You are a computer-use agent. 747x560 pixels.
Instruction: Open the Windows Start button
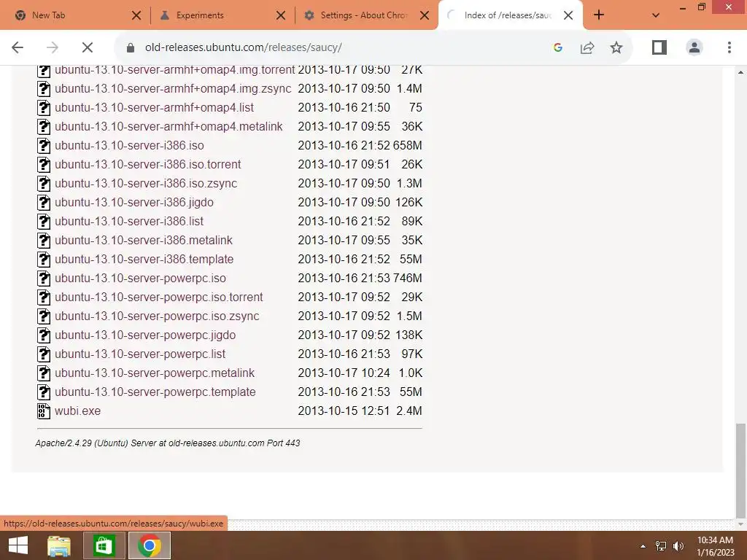(18, 545)
